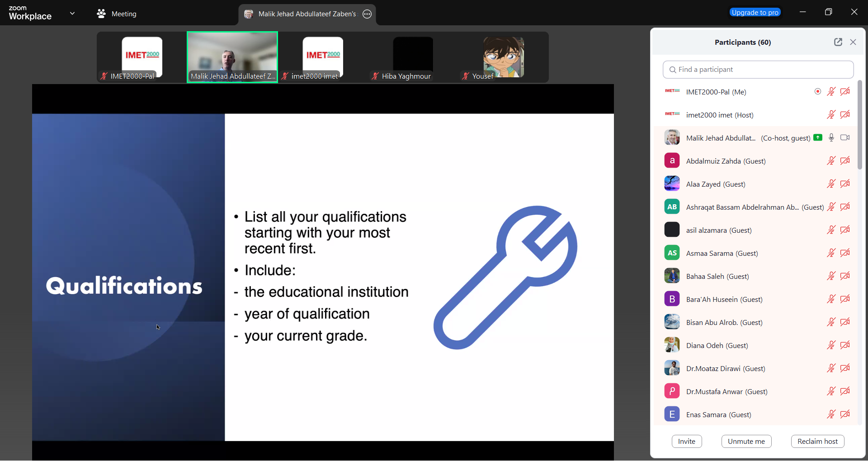Pop out the Participants panel
The width and height of the screenshot is (868, 461).
pos(838,42)
